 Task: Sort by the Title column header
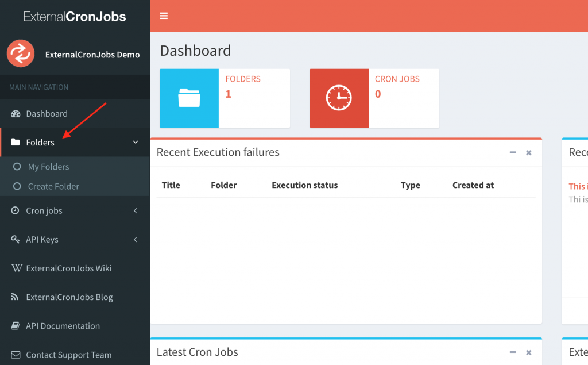(171, 185)
